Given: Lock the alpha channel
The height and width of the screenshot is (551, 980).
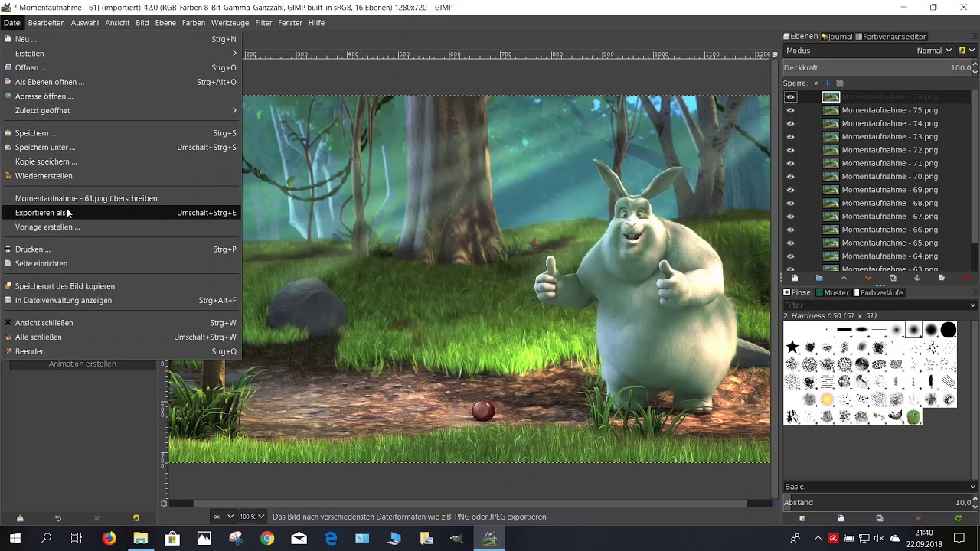Looking at the screenshot, I should (x=839, y=83).
